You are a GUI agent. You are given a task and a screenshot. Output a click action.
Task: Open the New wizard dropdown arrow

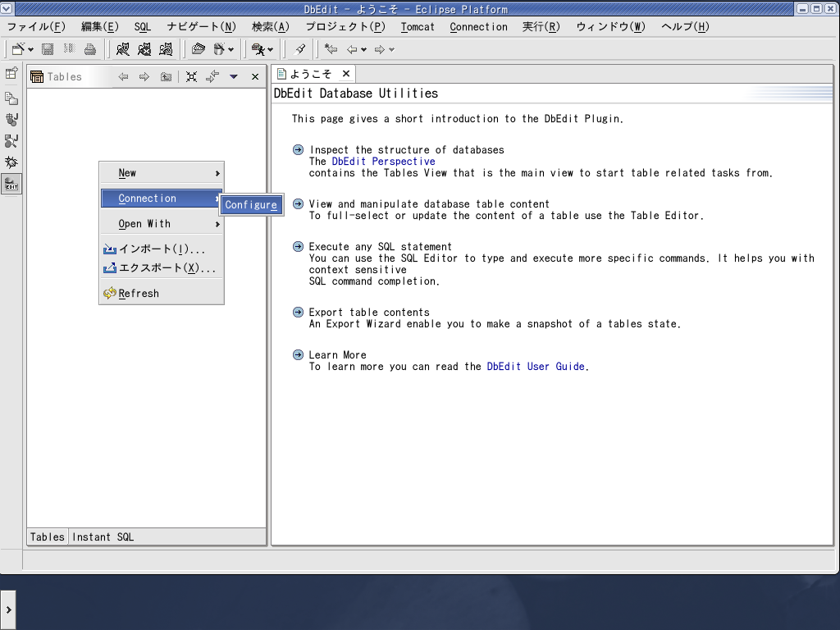tap(30, 50)
